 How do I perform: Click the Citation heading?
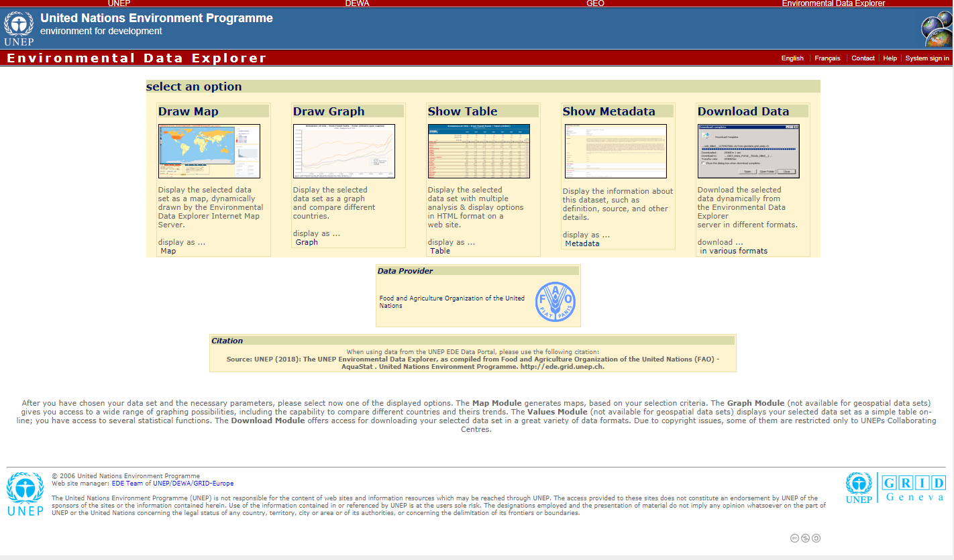(227, 341)
